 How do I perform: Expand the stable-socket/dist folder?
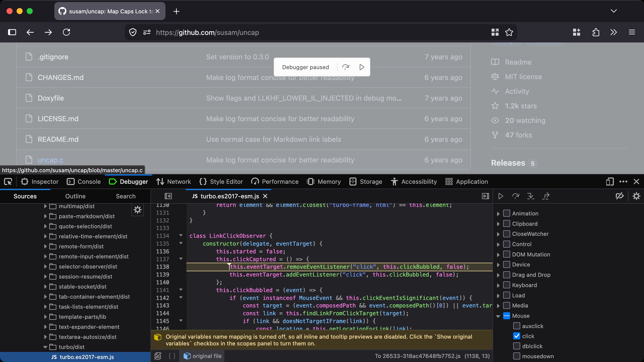click(x=45, y=287)
